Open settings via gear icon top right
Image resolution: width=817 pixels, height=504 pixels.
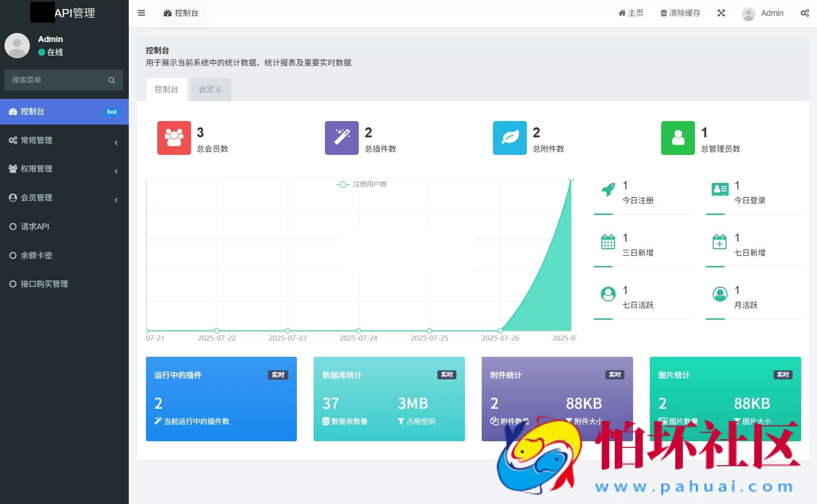[805, 13]
